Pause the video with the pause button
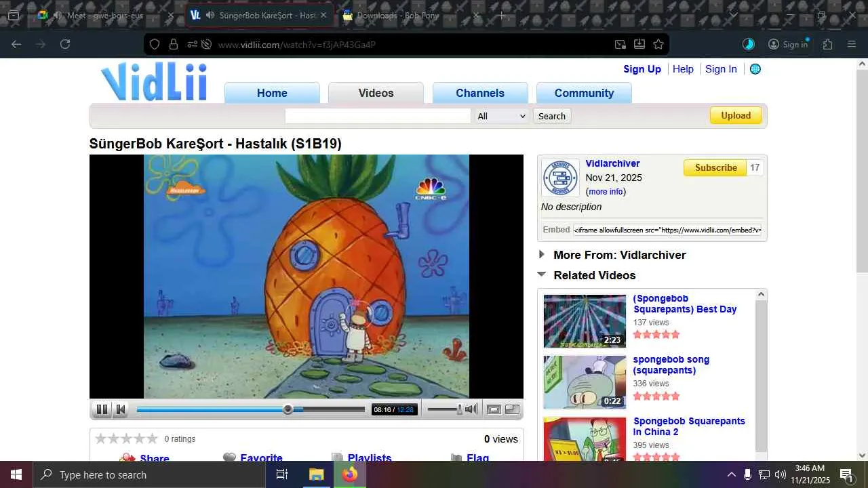The height and width of the screenshot is (488, 868). tap(102, 409)
